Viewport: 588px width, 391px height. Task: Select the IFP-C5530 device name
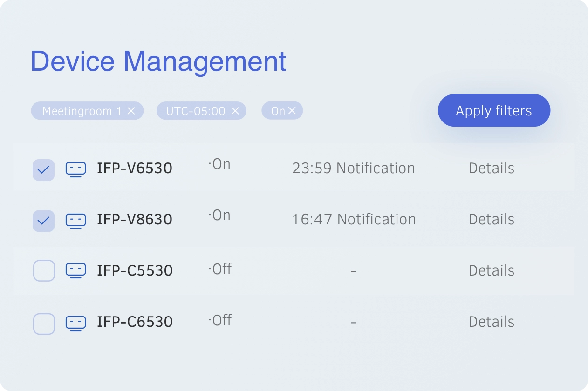pos(135,270)
